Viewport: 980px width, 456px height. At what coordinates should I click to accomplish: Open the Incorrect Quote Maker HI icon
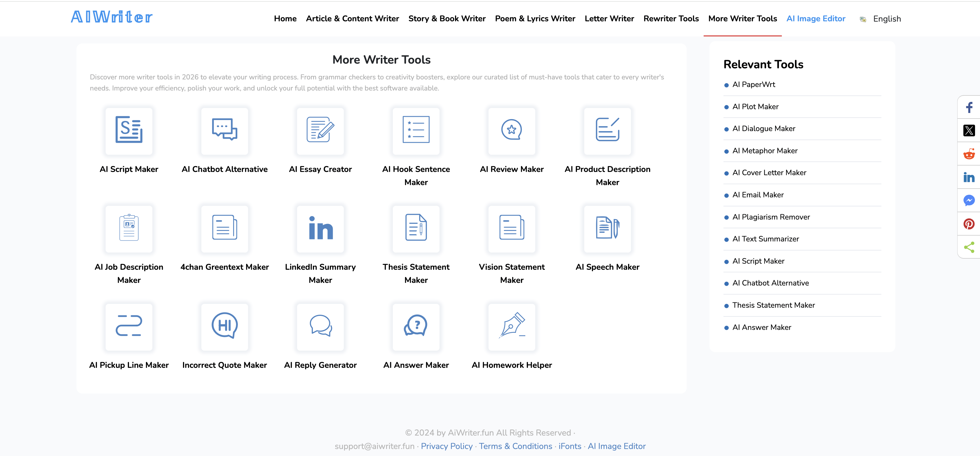coord(225,327)
